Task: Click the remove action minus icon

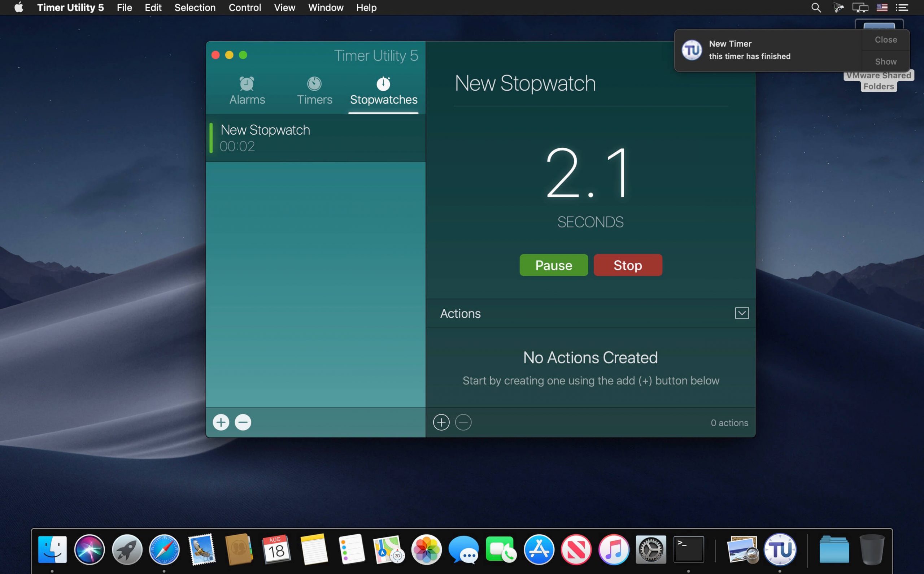Action: click(x=463, y=422)
